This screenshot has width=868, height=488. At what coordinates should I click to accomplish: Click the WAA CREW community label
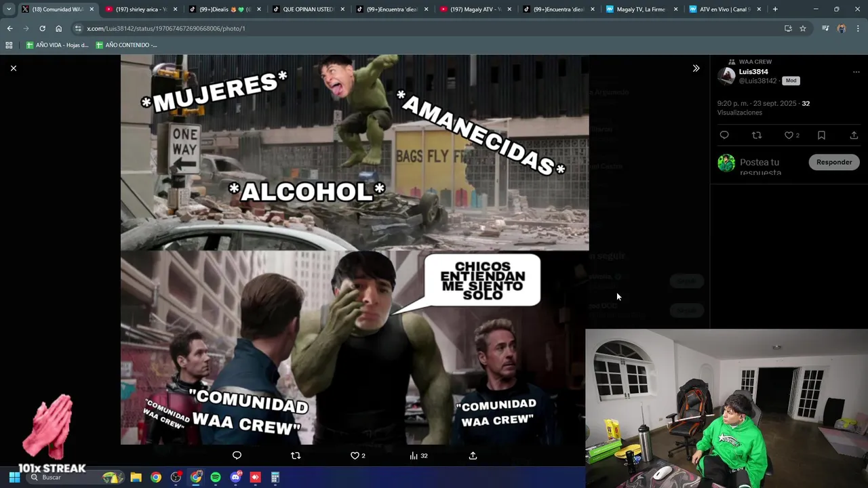[755, 62]
